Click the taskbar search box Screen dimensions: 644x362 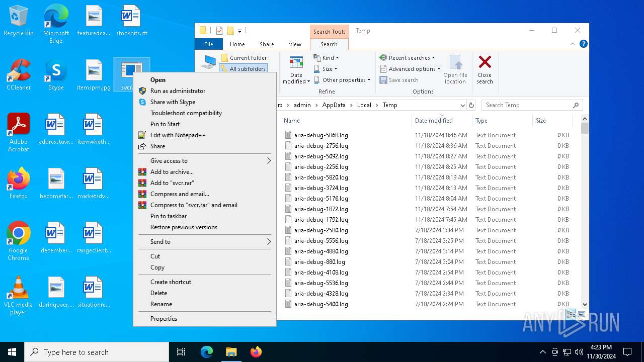pos(97,352)
